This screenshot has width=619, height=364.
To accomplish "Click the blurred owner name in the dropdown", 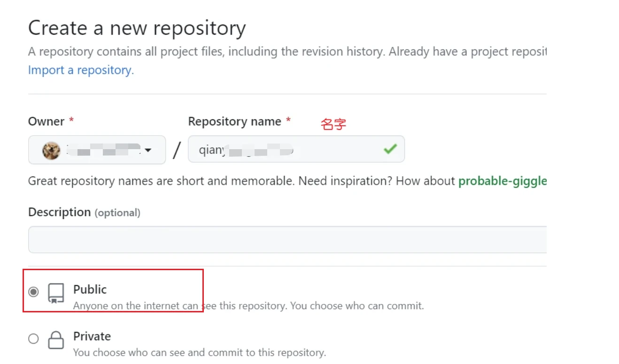I will pyautogui.click(x=103, y=150).
